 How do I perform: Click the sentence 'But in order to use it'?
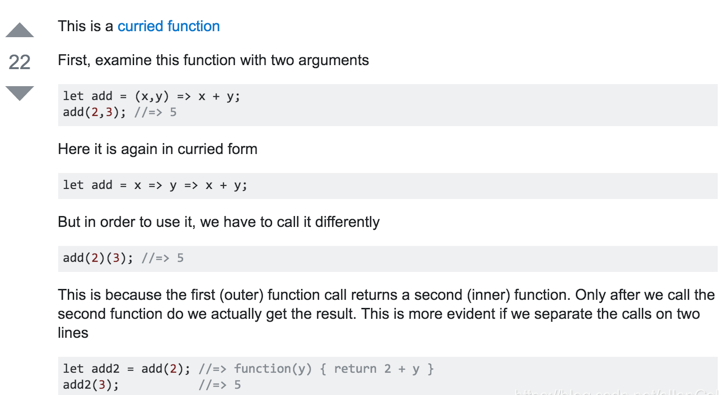[x=219, y=222]
